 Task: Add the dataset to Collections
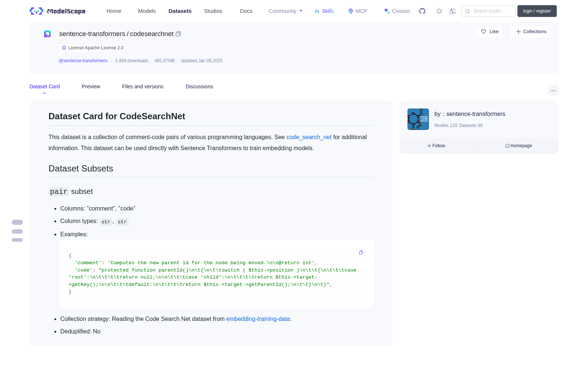tap(531, 32)
